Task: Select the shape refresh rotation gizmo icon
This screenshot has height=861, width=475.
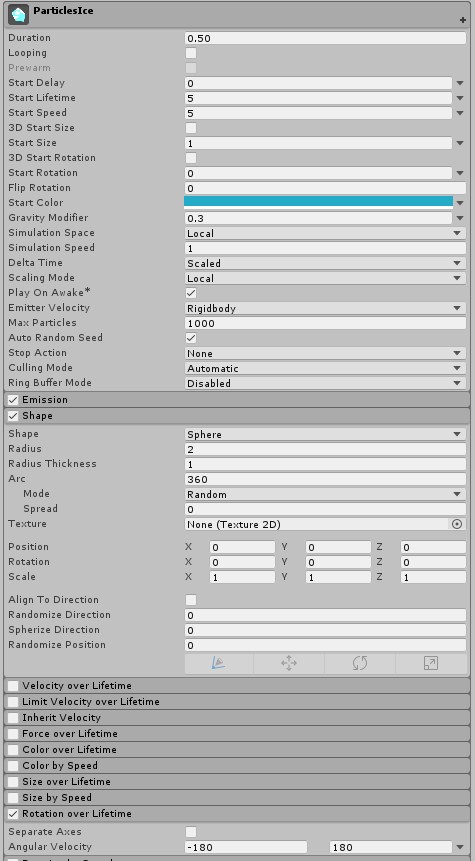Action: tap(360, 663)
